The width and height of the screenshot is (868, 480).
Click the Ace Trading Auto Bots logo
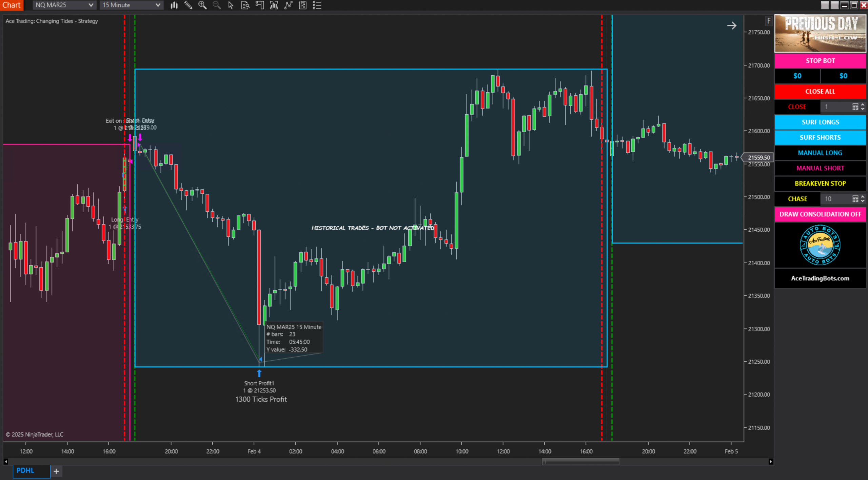pyautogui.click(x=820, y=245)
